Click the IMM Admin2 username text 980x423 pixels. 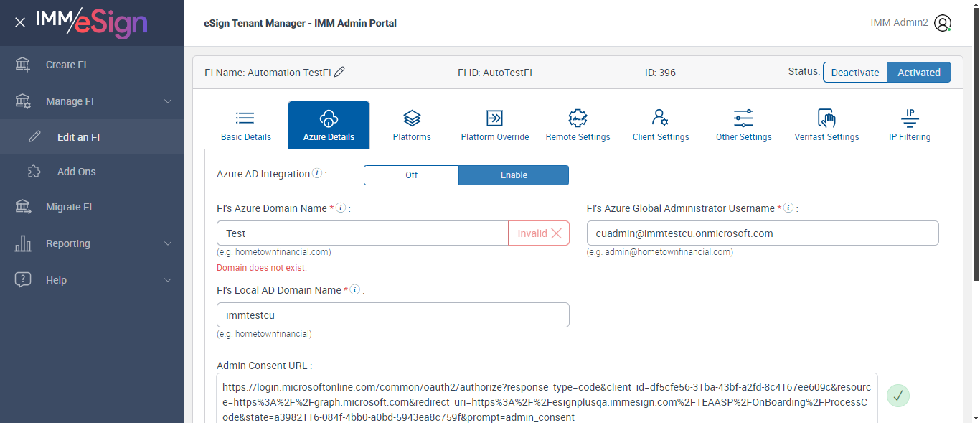tap(899, 23)
